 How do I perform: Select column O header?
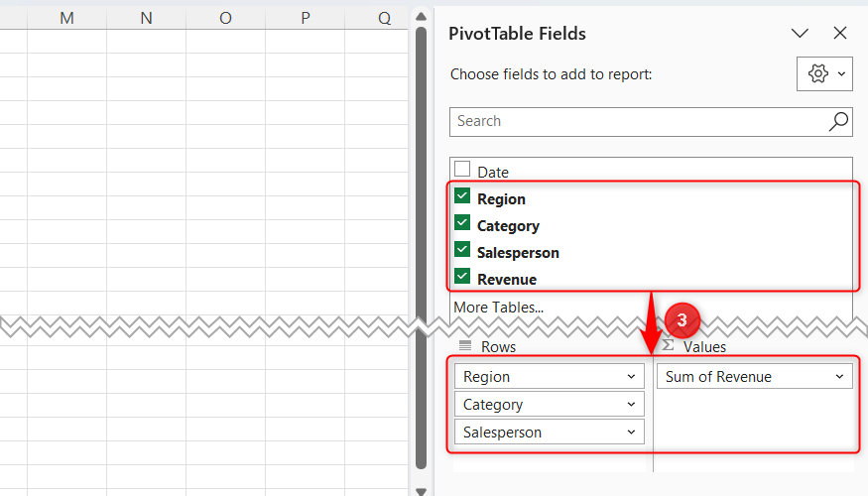tap(225, 18)
